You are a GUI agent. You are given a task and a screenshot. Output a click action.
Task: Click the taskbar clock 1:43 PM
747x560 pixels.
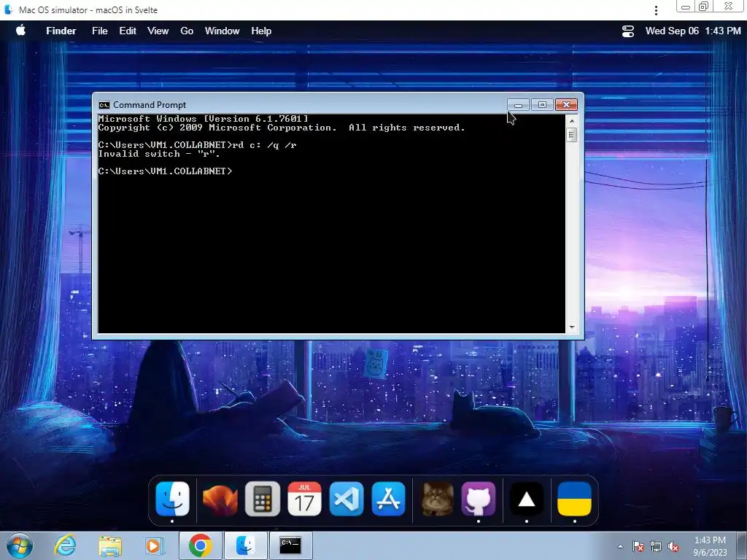[x=710, y=546]
